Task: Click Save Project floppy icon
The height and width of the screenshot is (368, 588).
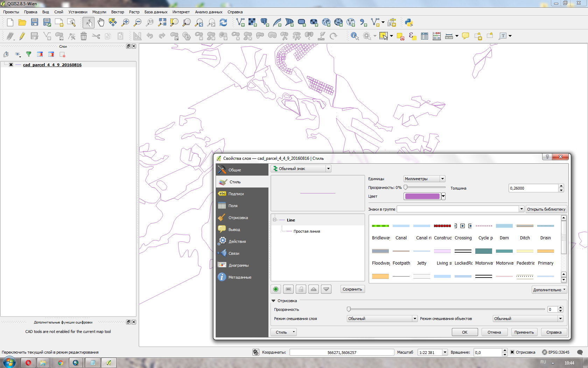Action: tap(34, 23)
